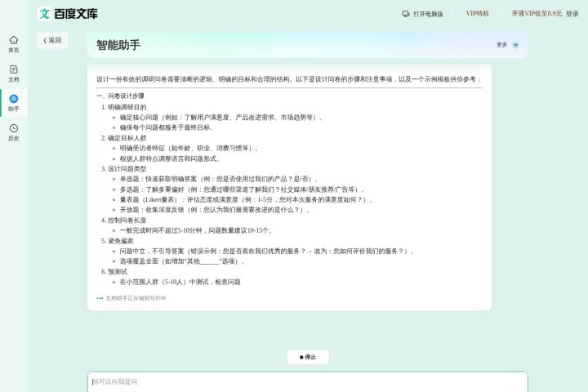Click the 智能助手 heading
588x392 pixels.
(x=118, y=45)
